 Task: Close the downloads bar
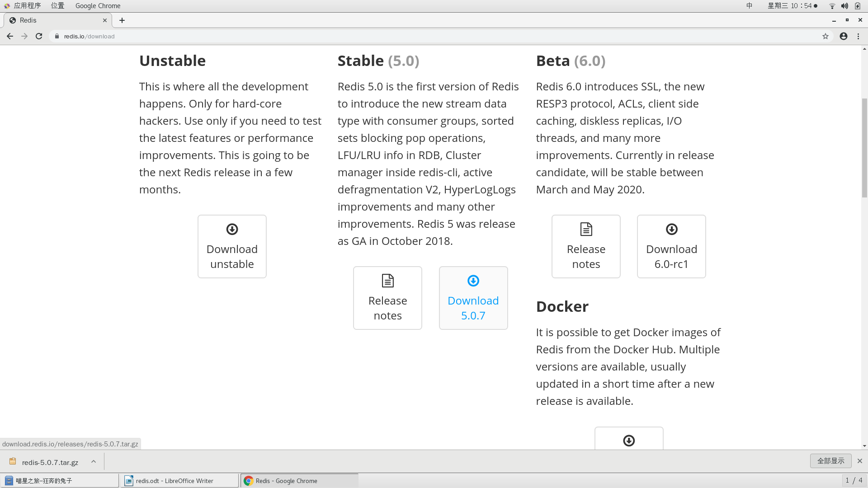(860, 461)
